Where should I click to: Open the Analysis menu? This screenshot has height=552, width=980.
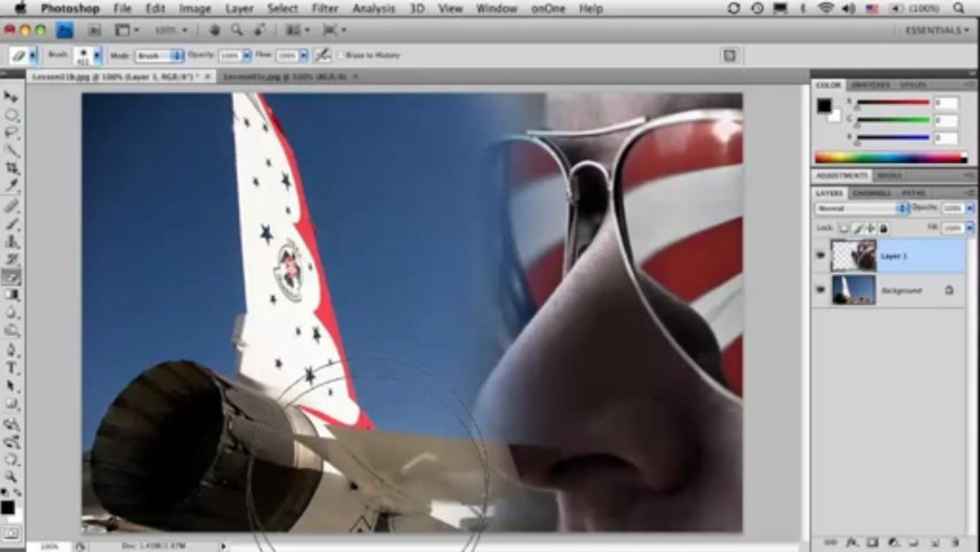(374, 8)
